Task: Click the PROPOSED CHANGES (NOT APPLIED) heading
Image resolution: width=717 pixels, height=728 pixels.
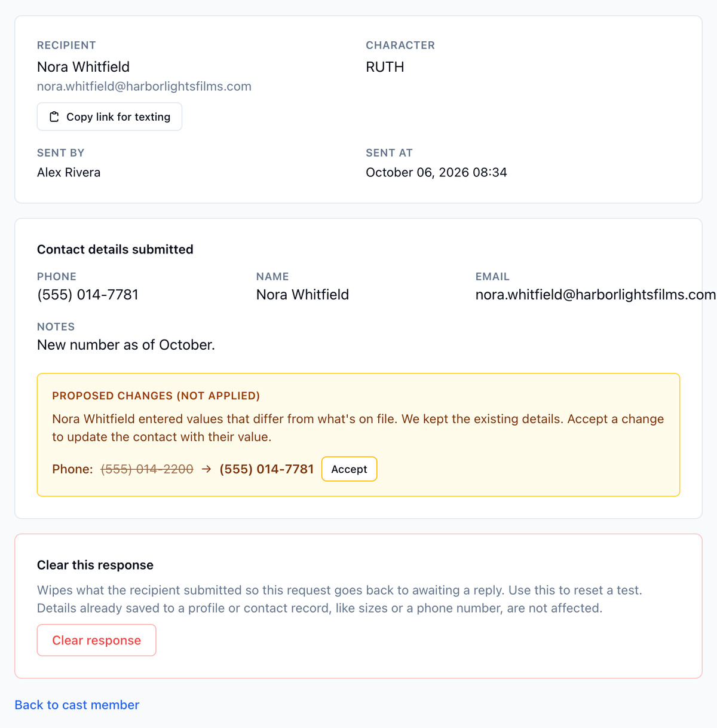Action: point(156,396)
